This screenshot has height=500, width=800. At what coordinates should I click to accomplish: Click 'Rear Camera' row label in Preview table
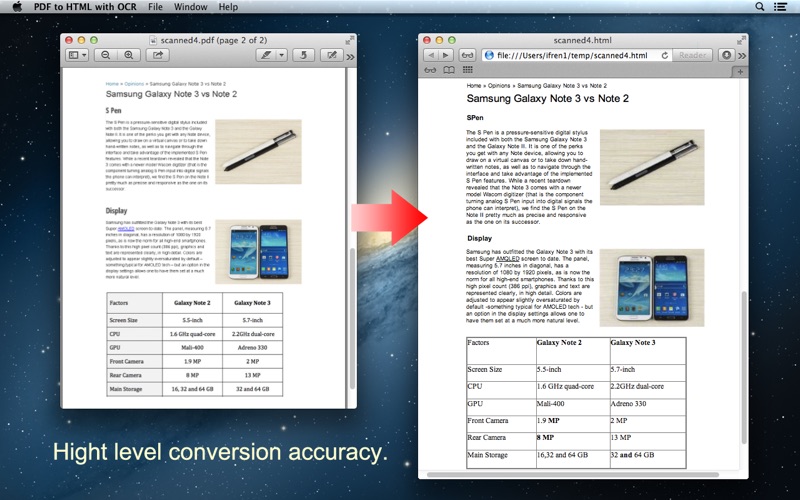tap(135, 375)
